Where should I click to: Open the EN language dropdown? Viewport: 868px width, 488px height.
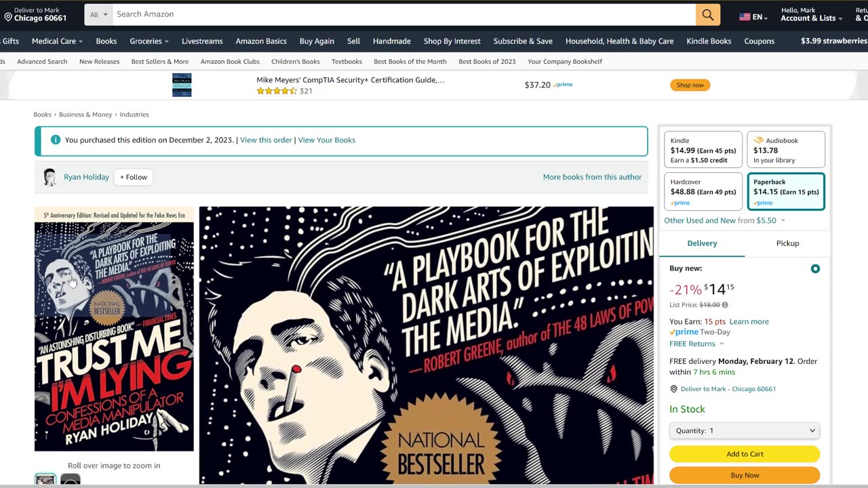coord(753,17)
